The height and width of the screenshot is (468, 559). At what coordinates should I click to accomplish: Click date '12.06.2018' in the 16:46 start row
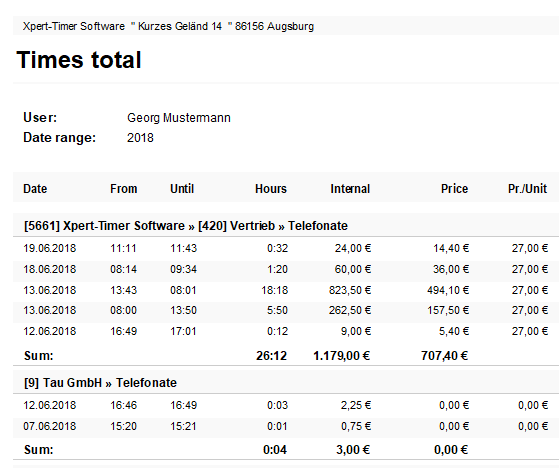coord(50,405)
